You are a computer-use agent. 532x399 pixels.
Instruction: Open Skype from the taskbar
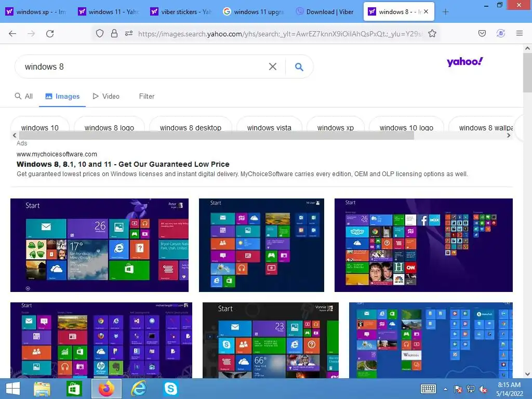(170, 389)
